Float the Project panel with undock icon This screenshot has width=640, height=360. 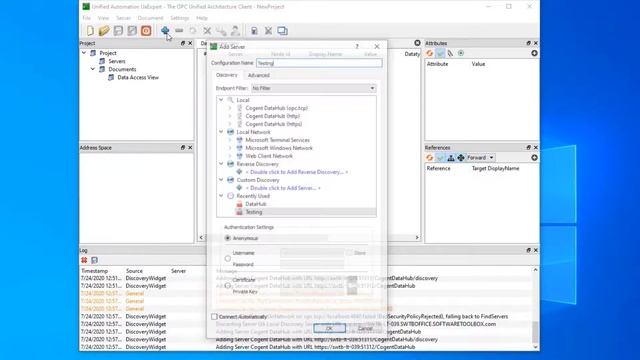tap(183, 43)
